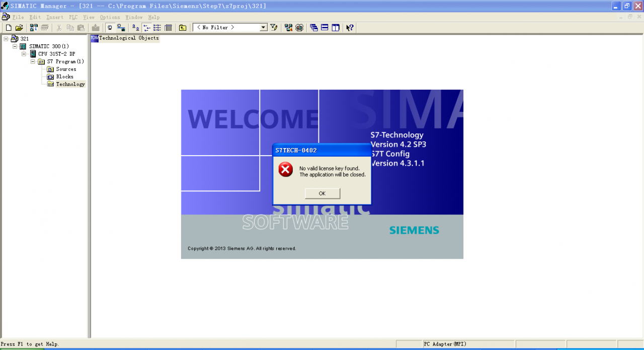
Task: Paste using the toolbar clipboard icon
Action: [x=81, y=28]
